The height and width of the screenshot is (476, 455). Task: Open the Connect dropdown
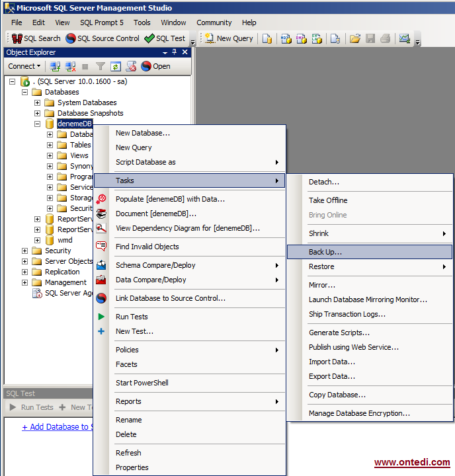coord(24,66)
